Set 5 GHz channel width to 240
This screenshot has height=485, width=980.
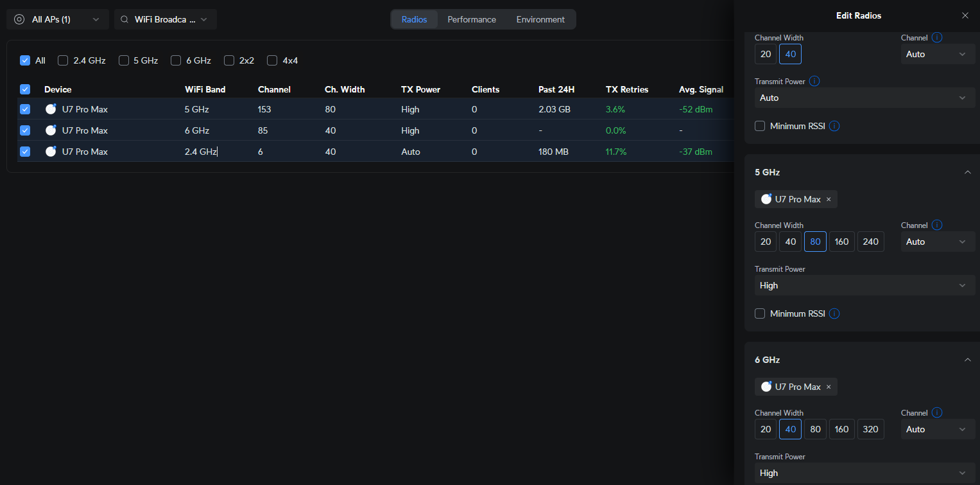tap(871, 242)
